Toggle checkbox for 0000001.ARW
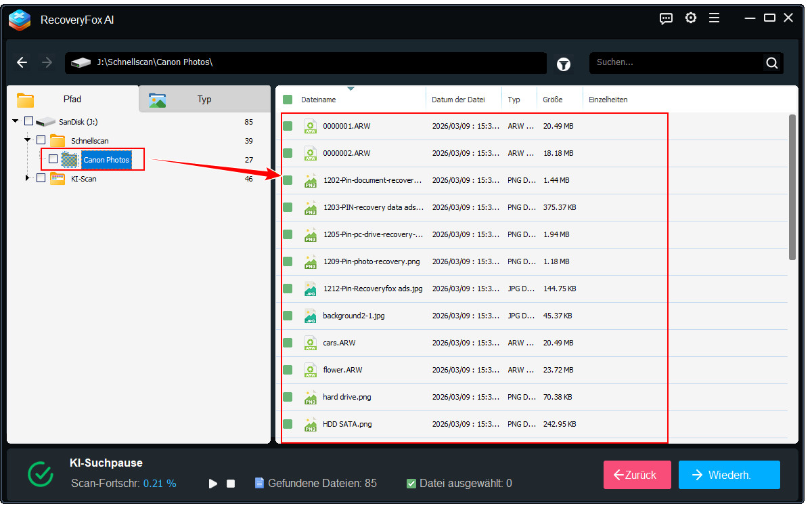Image resolution: width=812 pixels, height=508 pixels. (288, 126)
